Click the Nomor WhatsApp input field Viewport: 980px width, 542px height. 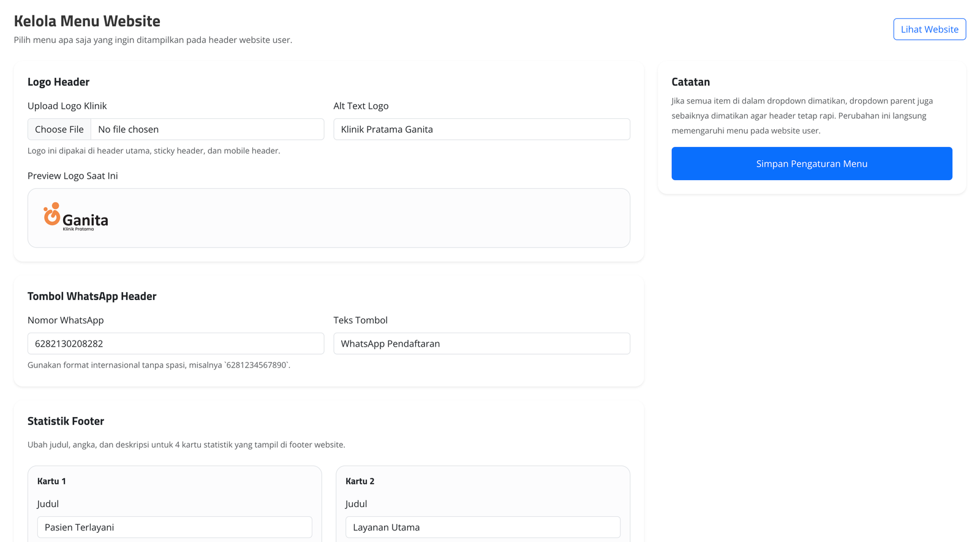(x=176, y=344)
